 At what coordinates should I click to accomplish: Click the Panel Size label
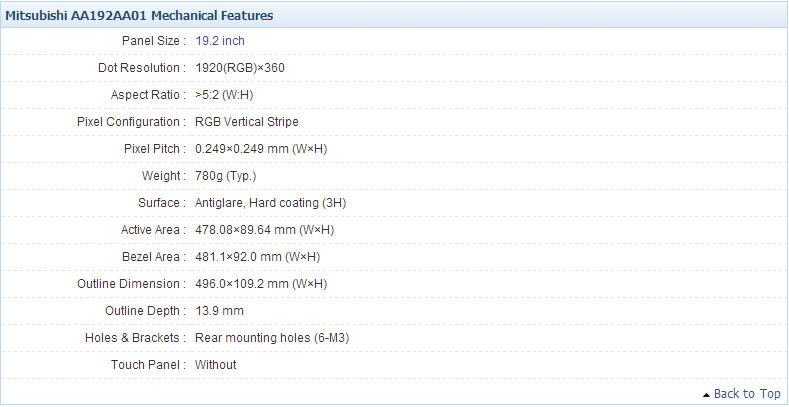click(154, 41)
